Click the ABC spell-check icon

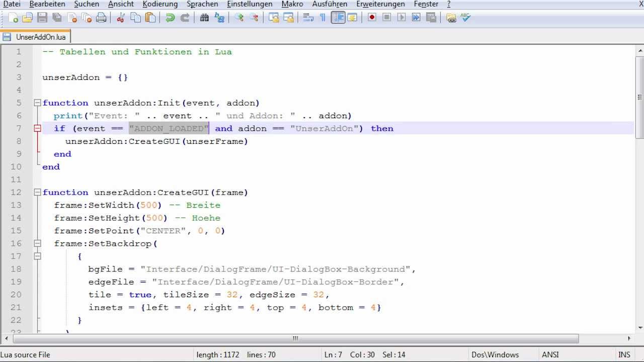[x=465, y=18]
